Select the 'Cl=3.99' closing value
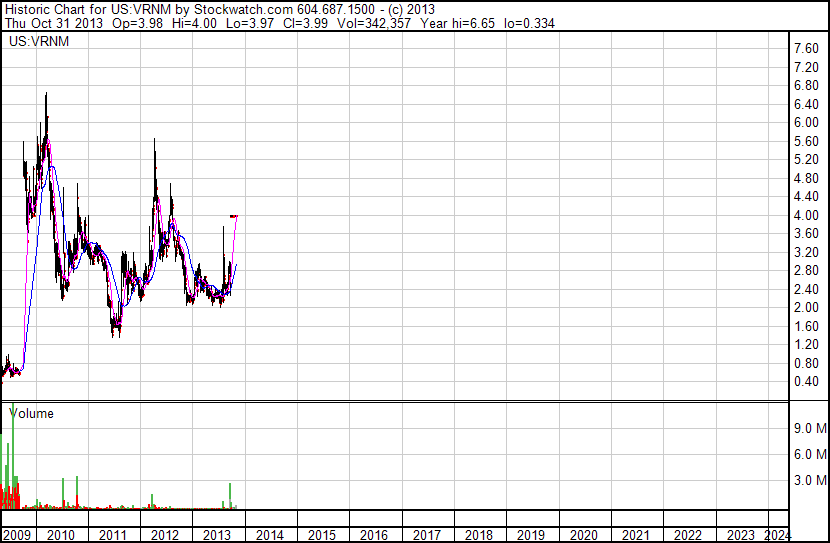 pyautogui.click(x=305, y=23)
